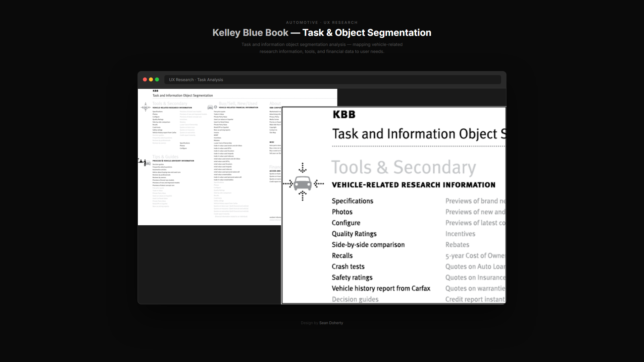The width and height of the screenshot is (644, 362).
Task: Open the Sean Doherty designer link
Action: [331, 323]
